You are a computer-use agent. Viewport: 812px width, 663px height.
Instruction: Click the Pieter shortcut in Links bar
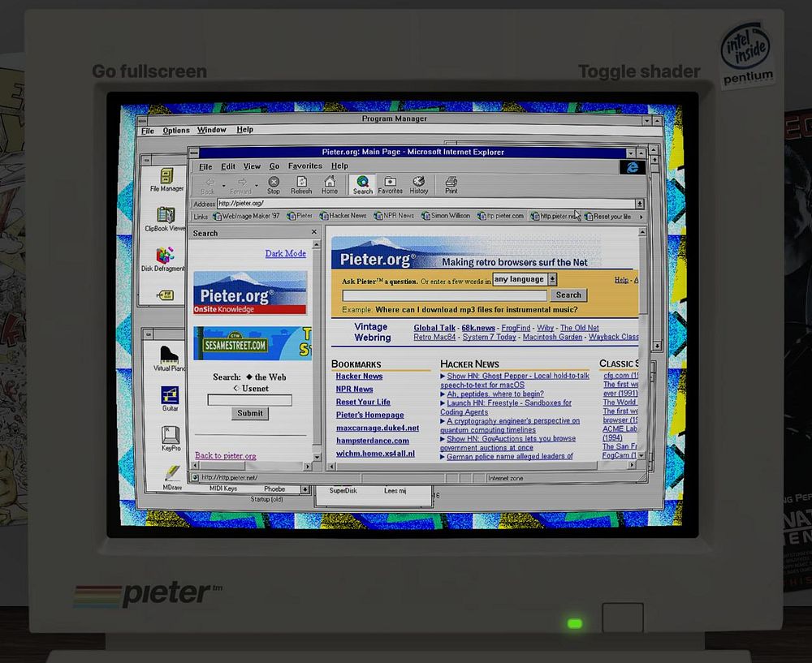click(300, 216)
